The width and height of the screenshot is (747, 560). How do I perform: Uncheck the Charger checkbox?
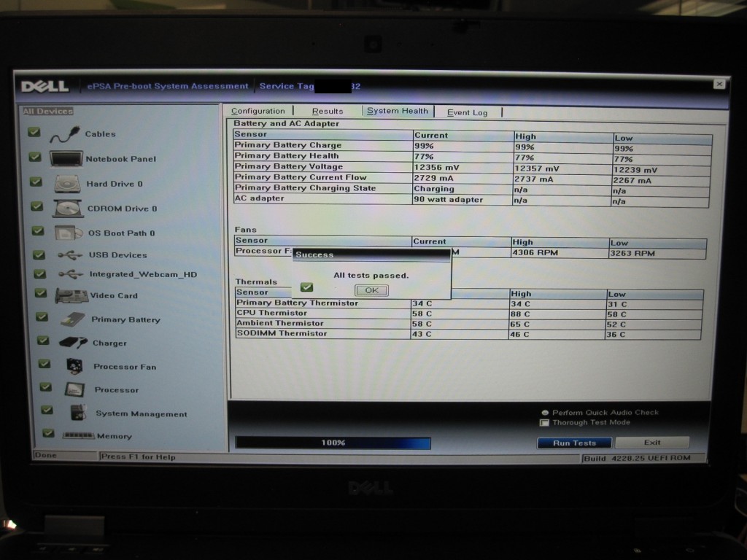(x=43, y=340)
